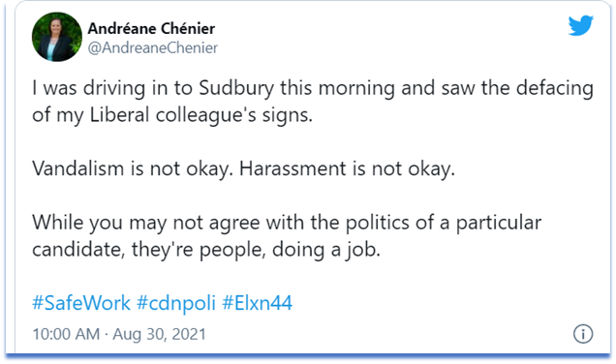Open the tweet info icon
616x364 pixels.
pos(583,334)
